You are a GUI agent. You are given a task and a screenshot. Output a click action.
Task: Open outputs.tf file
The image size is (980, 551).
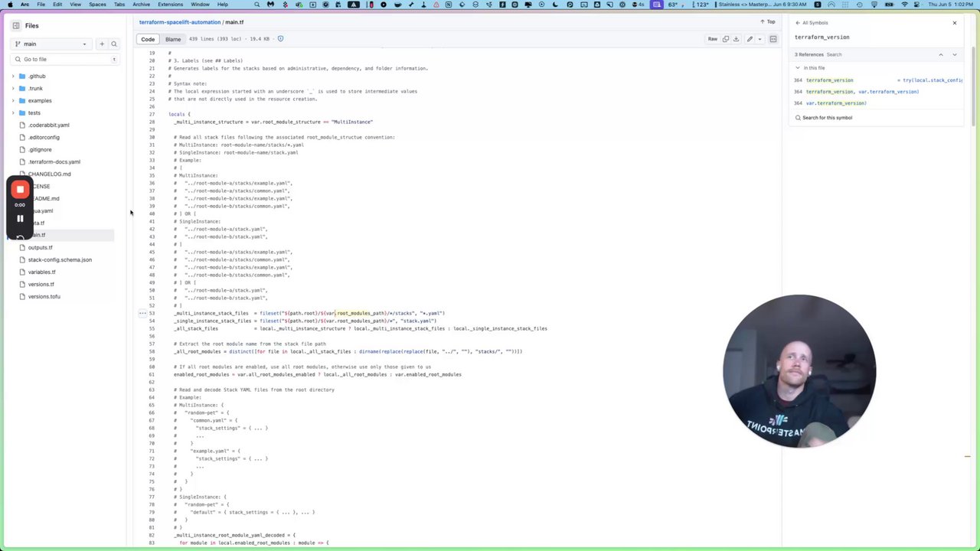click(41, 247)
